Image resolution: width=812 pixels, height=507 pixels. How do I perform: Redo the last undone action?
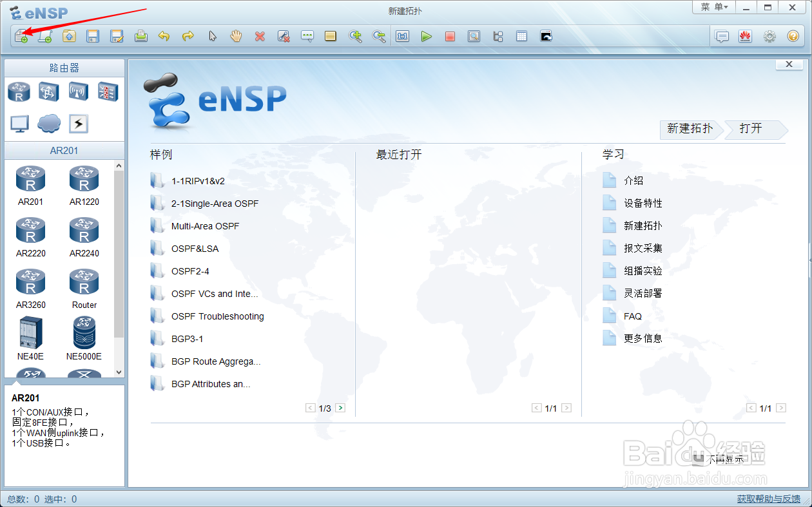pos(188,36)
